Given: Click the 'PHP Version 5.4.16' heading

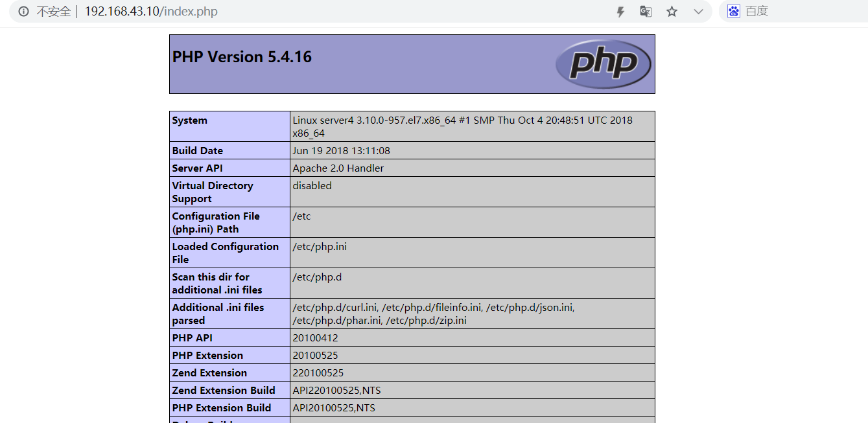Looking at the screenshot, I should (242, 57).
